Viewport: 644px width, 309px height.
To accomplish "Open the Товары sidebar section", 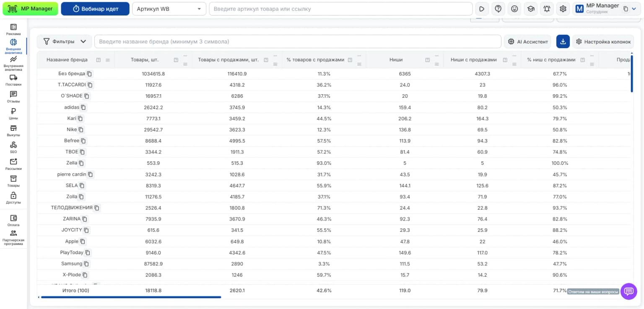I will tap(13, 181).
